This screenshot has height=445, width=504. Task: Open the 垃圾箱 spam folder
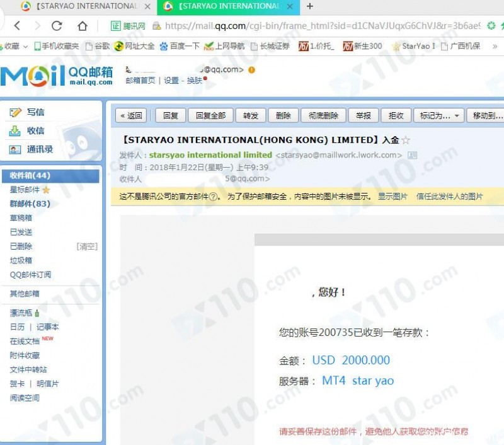(21, 260)
